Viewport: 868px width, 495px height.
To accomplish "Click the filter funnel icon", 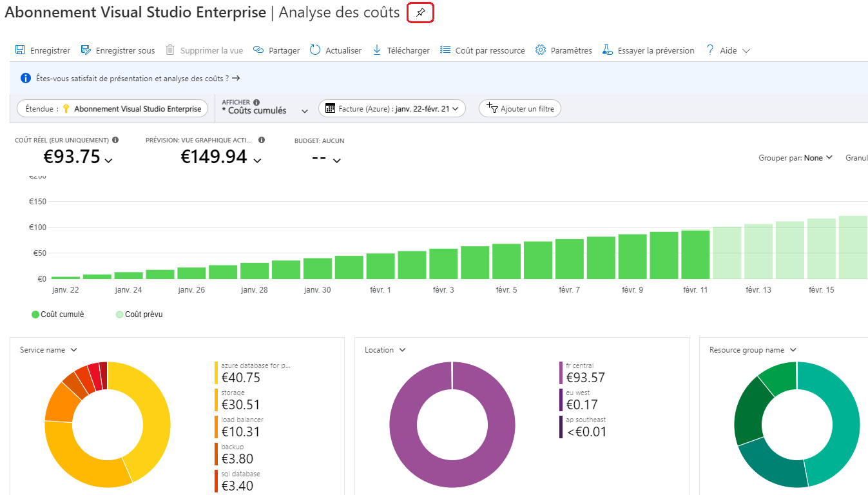I will coord(492,108).
